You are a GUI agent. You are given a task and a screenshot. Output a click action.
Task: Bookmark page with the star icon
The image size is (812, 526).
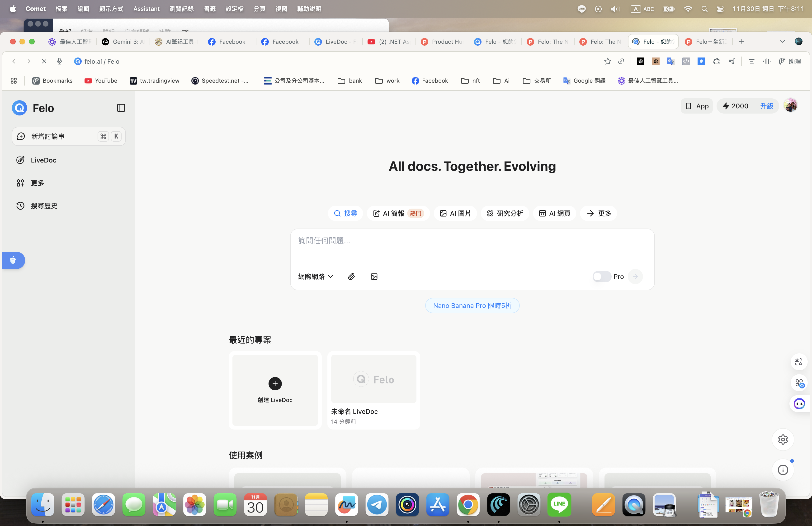tap(607, 61)
